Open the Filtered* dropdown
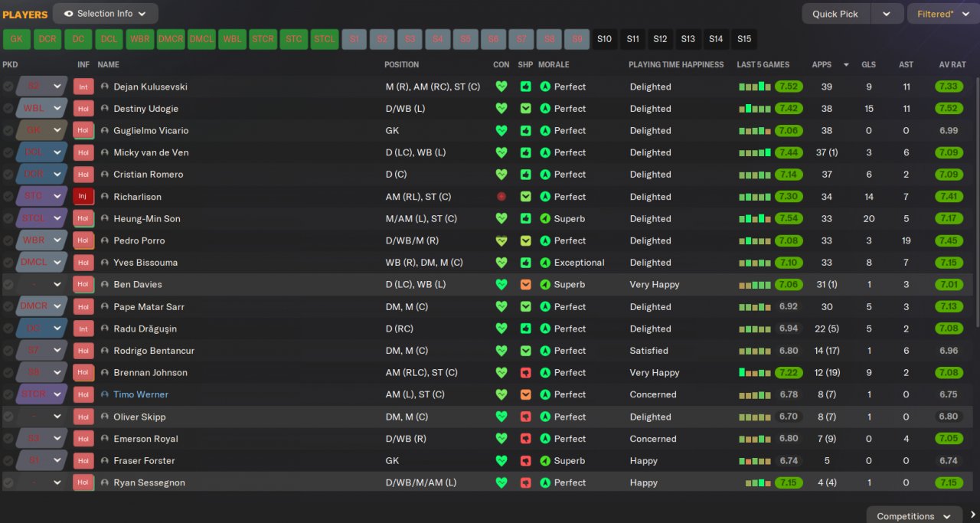 point(942,14)
